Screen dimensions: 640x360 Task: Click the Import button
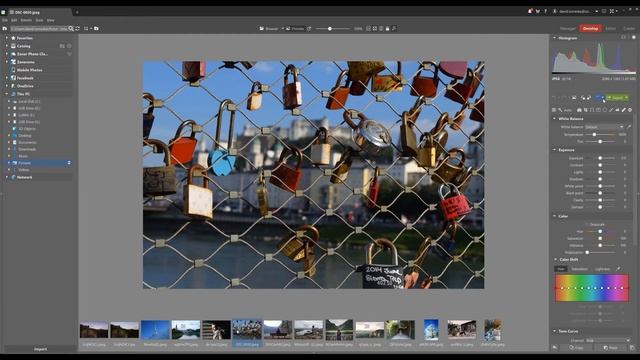[40, 349]
